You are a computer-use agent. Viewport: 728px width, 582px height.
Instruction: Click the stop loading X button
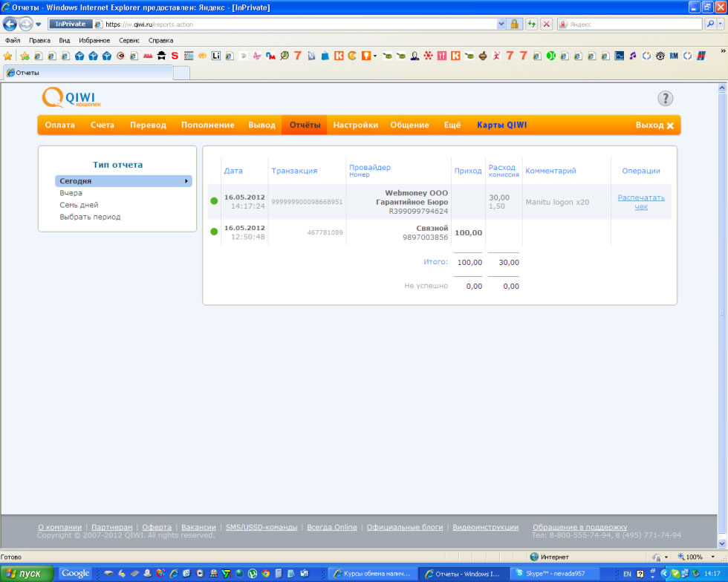click(546, 24)
